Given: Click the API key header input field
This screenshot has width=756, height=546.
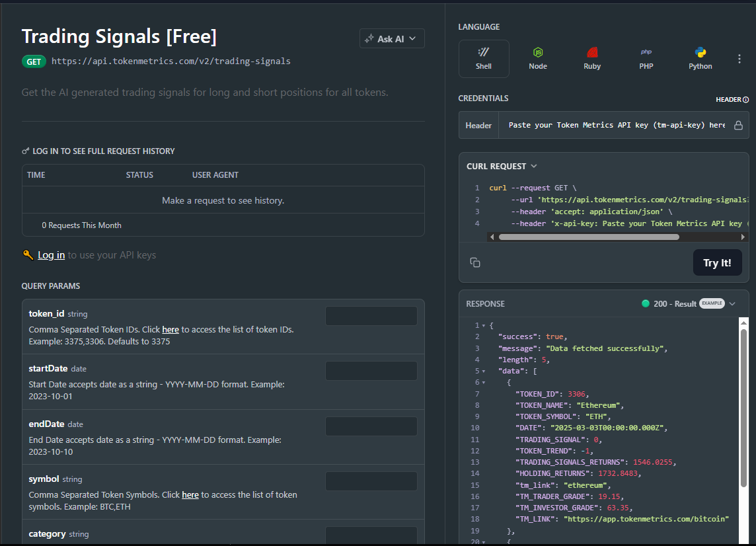Looking at the screenshot, I should [617, 126].
